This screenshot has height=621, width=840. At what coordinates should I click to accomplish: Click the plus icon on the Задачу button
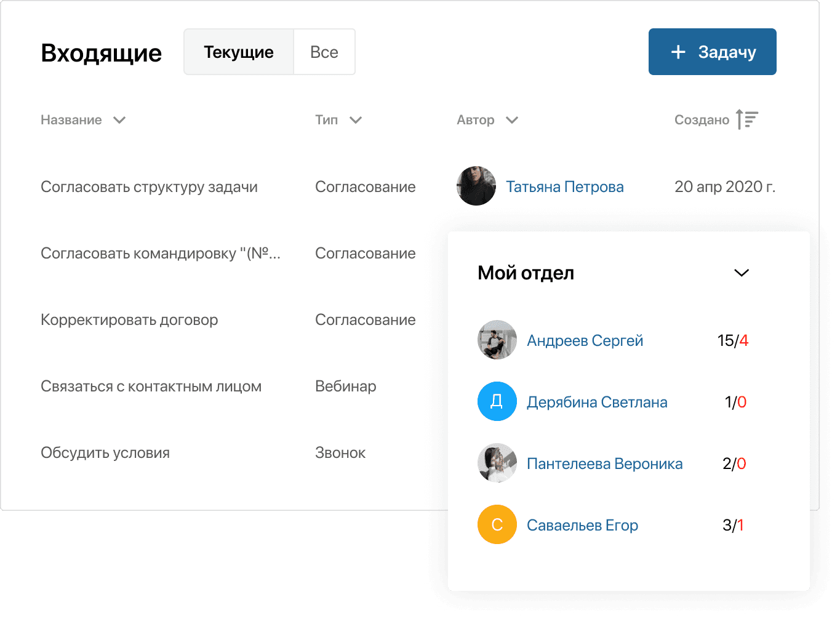pyautogui.click(x=679, y=52)
